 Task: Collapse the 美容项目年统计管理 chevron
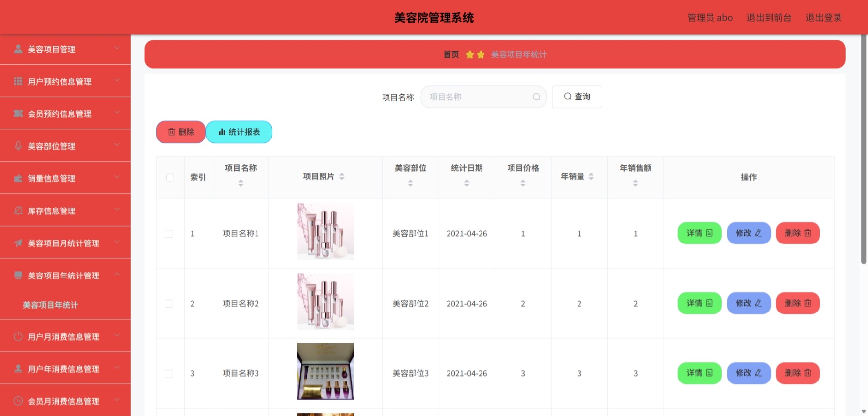pos(117,274)
